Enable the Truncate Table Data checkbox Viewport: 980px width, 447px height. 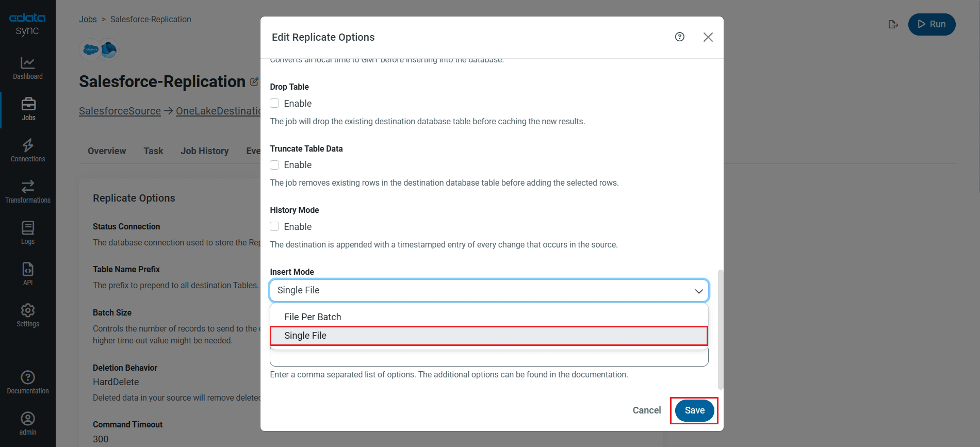pyautogui.click(x=275, y=165)
